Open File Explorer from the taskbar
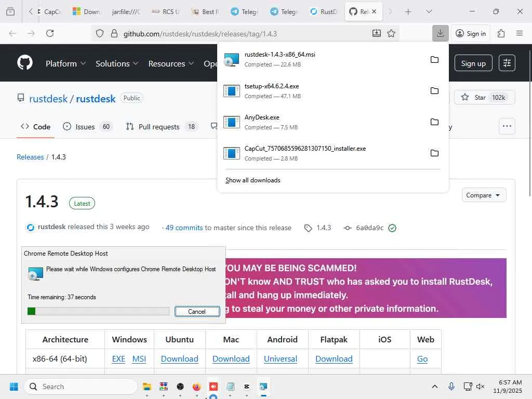 (x=147, y=387)
